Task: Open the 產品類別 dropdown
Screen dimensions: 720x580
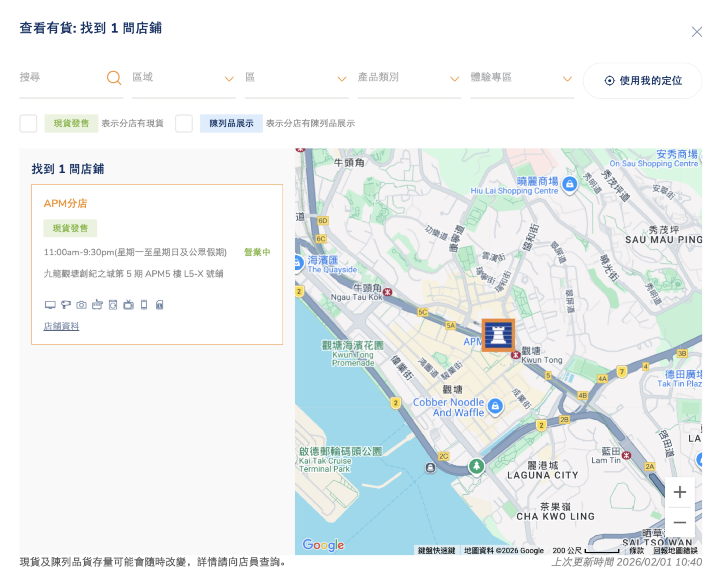Action: (409, 78)
